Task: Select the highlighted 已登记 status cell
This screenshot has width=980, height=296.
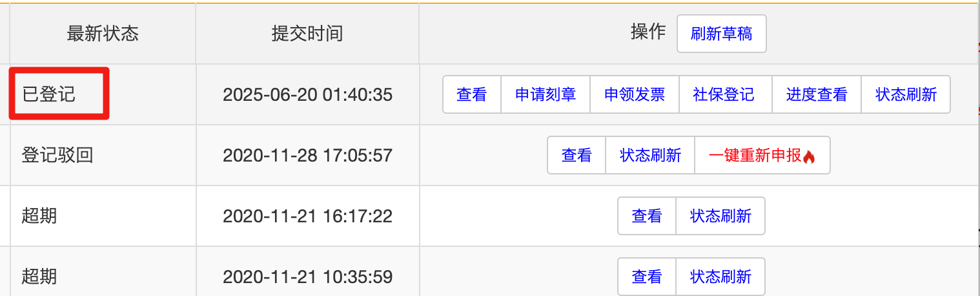Action: (x=59, y=94)
